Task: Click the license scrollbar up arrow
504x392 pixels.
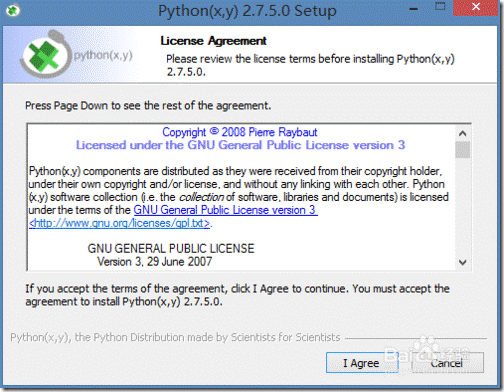Action: (462, 133)
